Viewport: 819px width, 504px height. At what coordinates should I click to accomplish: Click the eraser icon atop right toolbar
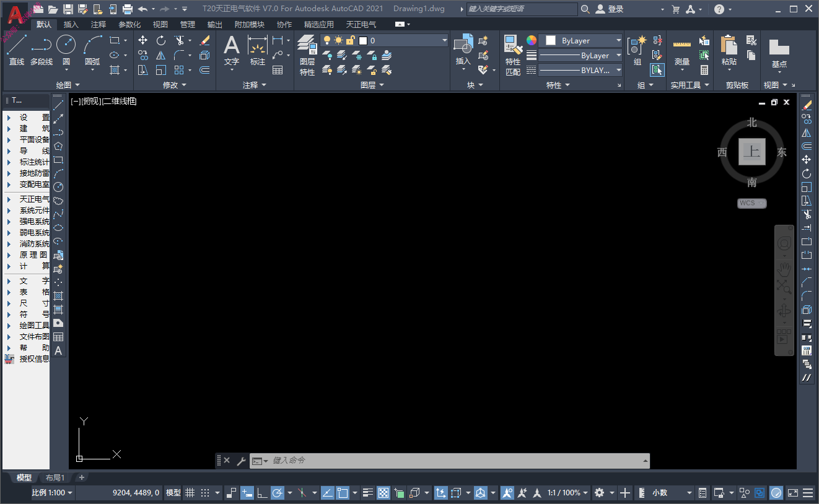807,105
